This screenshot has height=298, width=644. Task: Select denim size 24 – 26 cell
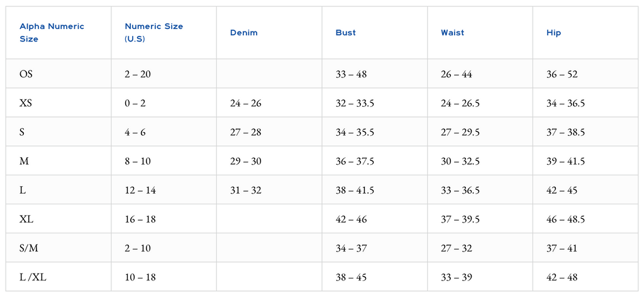[246, 103]
